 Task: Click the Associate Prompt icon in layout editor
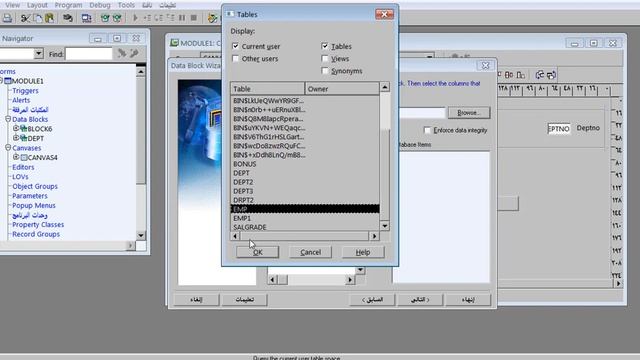(551, 75)
